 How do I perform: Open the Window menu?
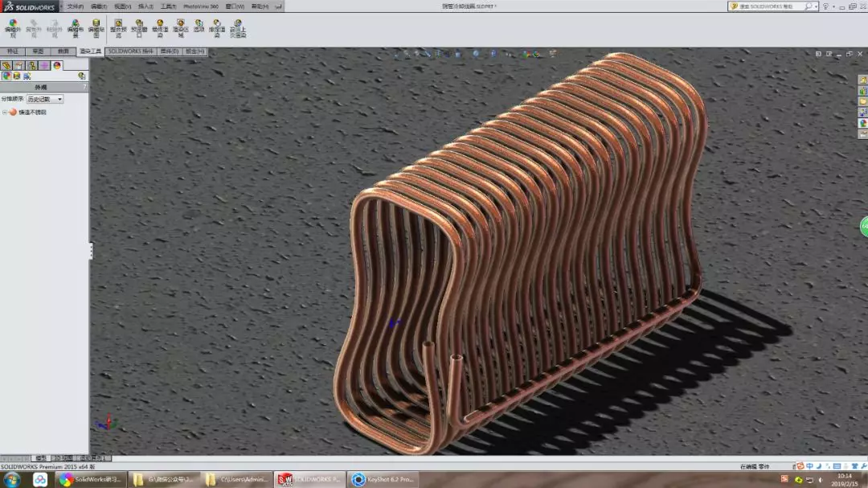tap(235, 6)
